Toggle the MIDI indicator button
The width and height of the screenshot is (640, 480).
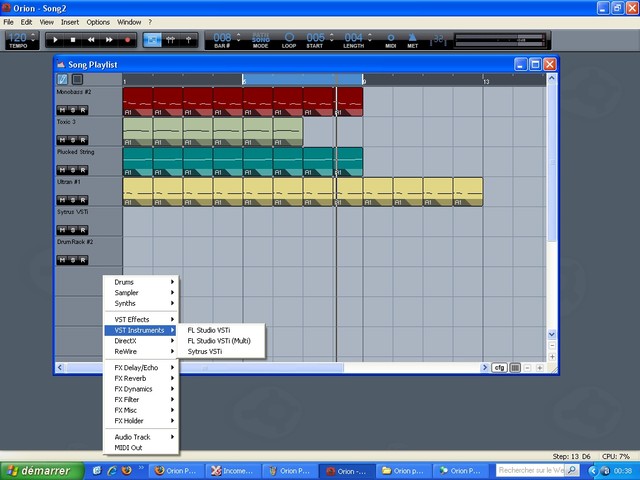coord(391,40)
